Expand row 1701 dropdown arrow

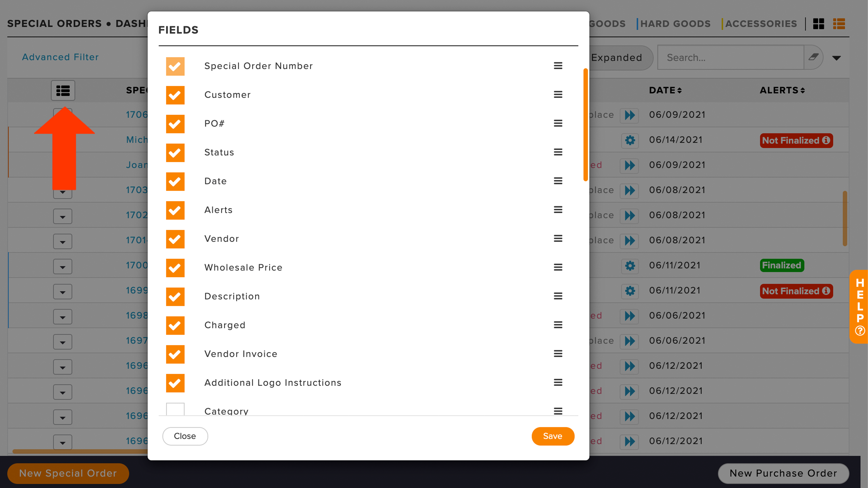tap(63, 241)
